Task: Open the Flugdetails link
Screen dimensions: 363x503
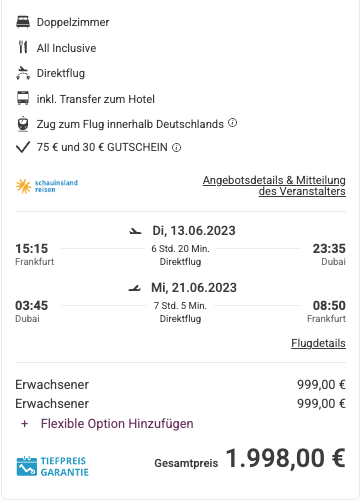Action: (x=318, y=343)
